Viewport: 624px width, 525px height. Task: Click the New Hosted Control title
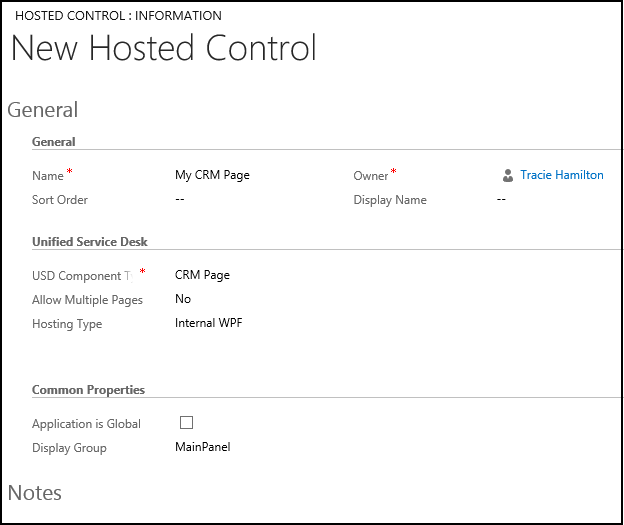pyautogui.click(x=164, y=48)
